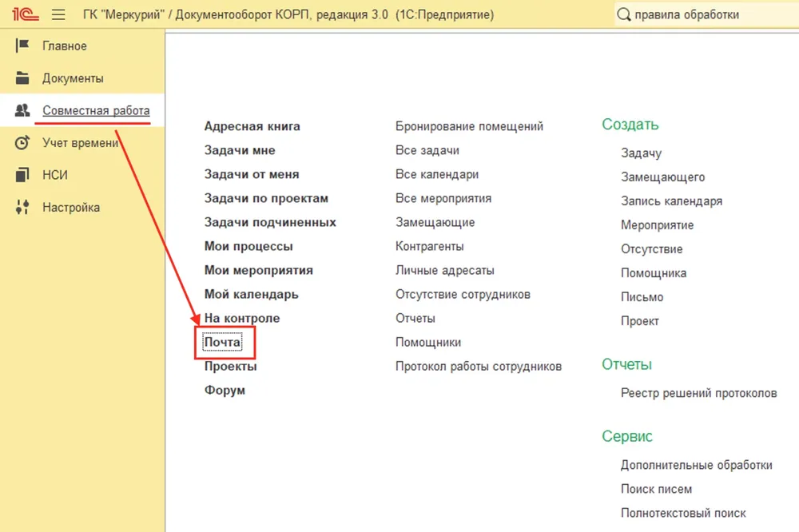Image resolution: width=799 pixels, height=532 pixels.
Task: Open Полнотекстовый поиск
Action: (683, 513)
